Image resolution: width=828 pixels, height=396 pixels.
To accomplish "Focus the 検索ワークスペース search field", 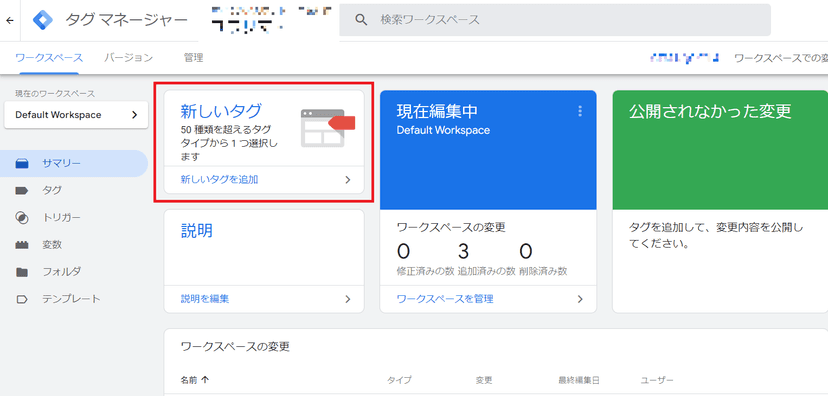I will tap(554, 20).
